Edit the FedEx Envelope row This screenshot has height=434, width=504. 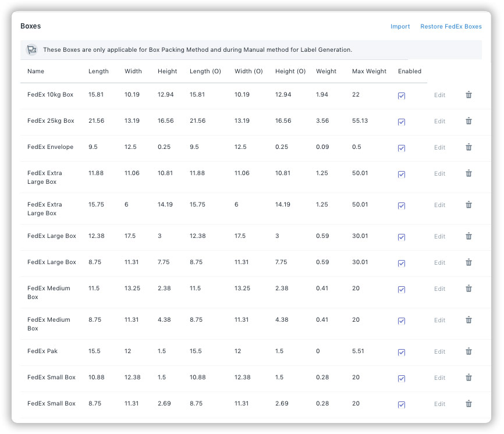click(439, 147)
